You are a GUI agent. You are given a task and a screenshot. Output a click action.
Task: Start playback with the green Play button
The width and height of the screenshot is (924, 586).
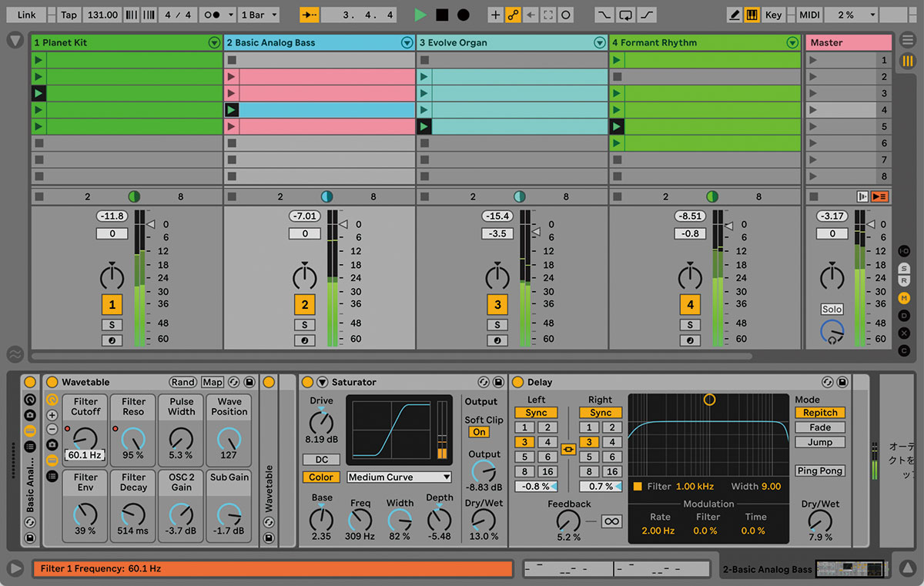pyautogui.click(x=420, y=15)
